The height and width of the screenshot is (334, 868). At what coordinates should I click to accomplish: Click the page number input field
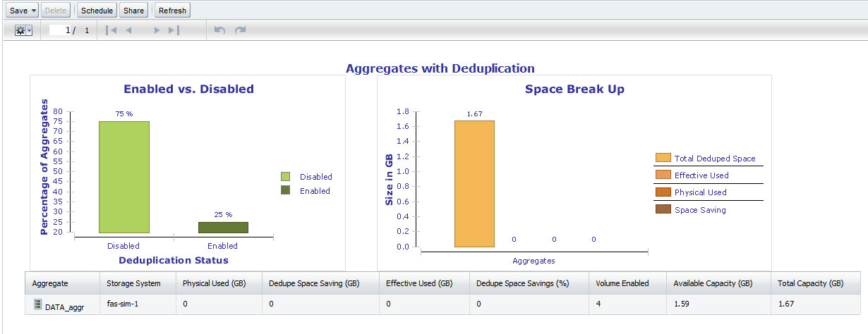tap(59, 31)
